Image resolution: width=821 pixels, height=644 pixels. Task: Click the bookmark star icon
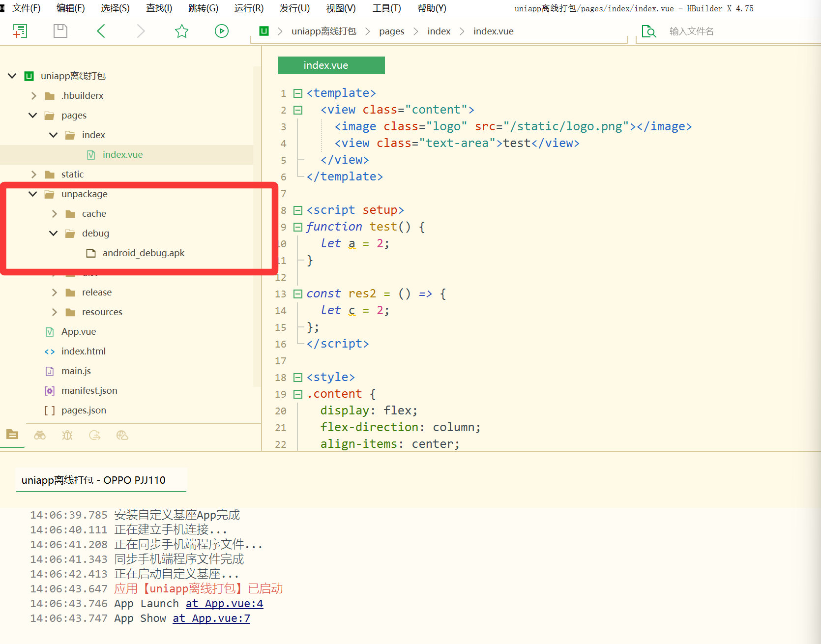click(182, 31)
